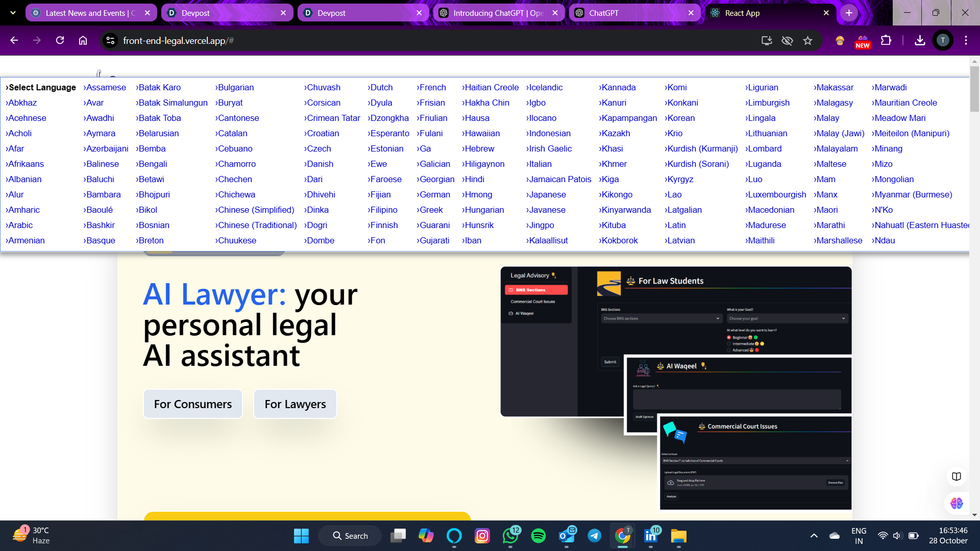980x551 pixels.
Task: Open Spotify from the taskbar
Action: click(x=538, y=536)
